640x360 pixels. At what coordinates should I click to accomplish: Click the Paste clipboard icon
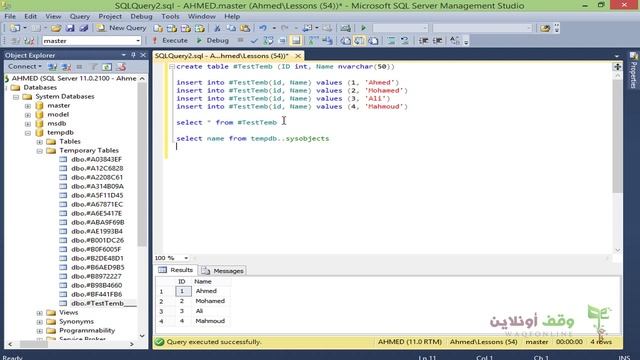[x=245, y=28]
